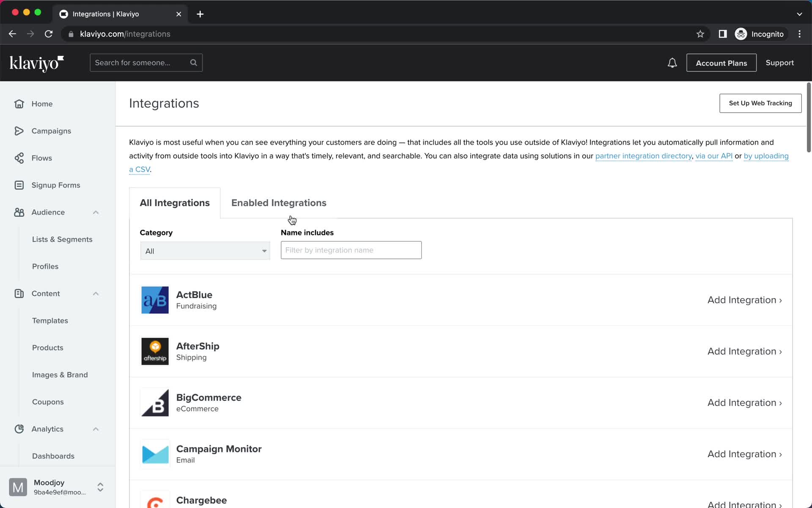Click the Chargebee integration name
Viewport: 812px width, 508px height.
(x=201, y=500)
